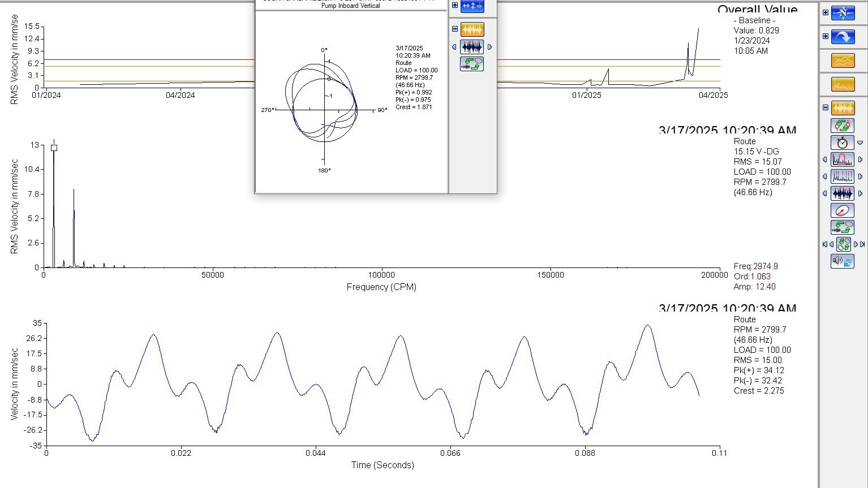Click the 'Ord:1.063' cursor readout
868x488 pixels.
(x=752, y=277)
